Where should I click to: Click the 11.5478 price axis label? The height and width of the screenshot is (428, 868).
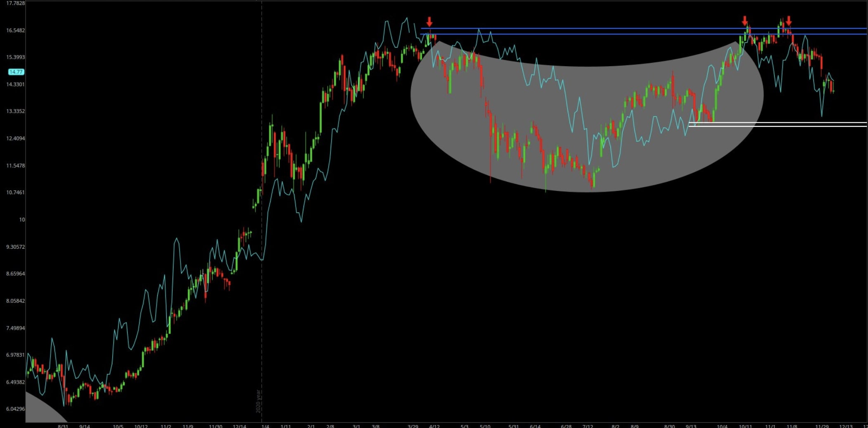click(16, 166)
